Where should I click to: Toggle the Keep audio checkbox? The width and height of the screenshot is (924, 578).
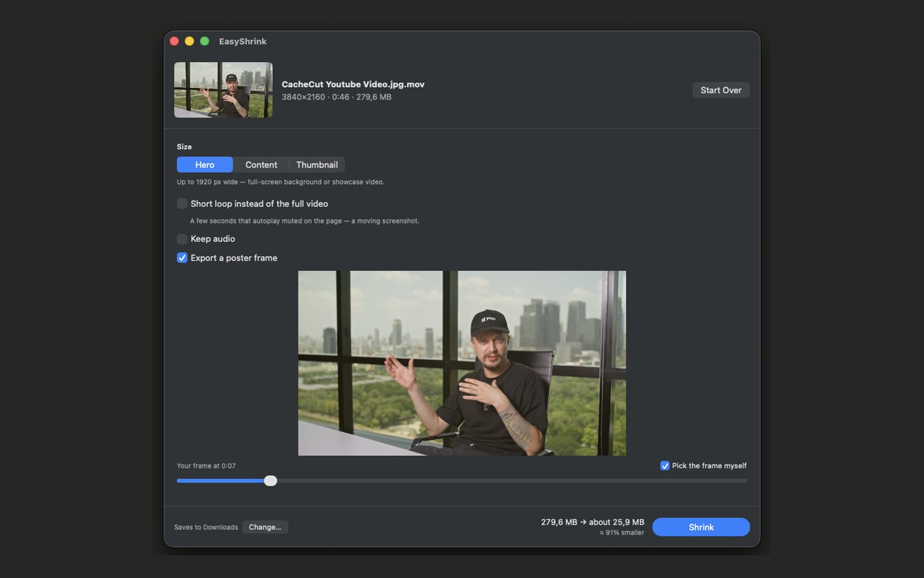point(182,238)
